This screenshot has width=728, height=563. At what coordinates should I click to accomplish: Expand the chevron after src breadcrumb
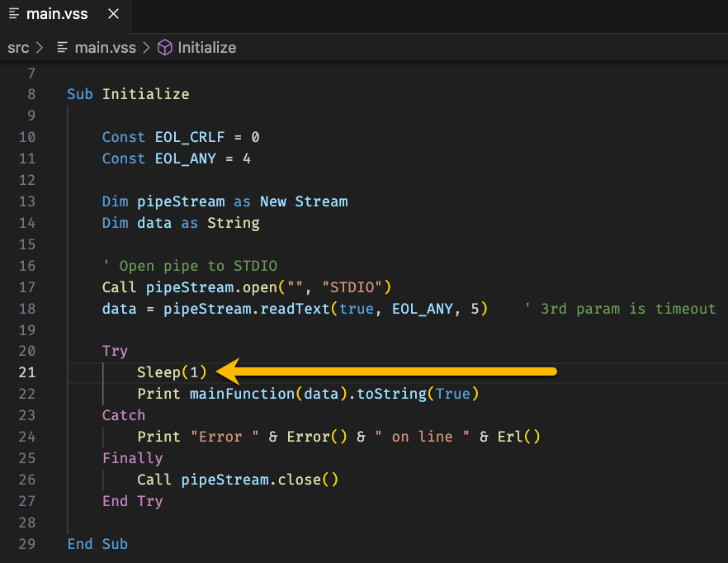tap(40, 48)
